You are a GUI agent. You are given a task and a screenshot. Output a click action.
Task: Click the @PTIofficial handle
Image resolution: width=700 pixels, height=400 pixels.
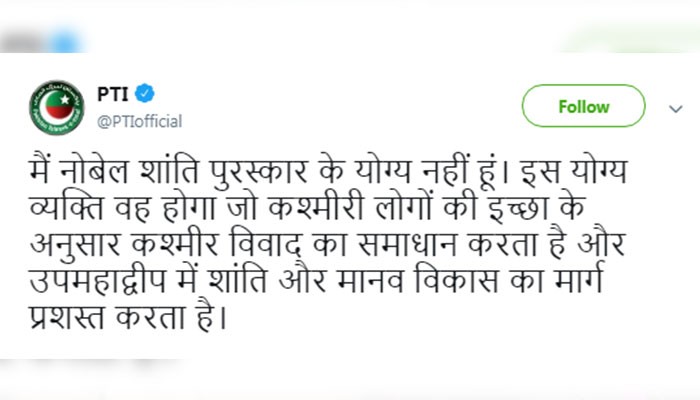[x=139, y=121]
